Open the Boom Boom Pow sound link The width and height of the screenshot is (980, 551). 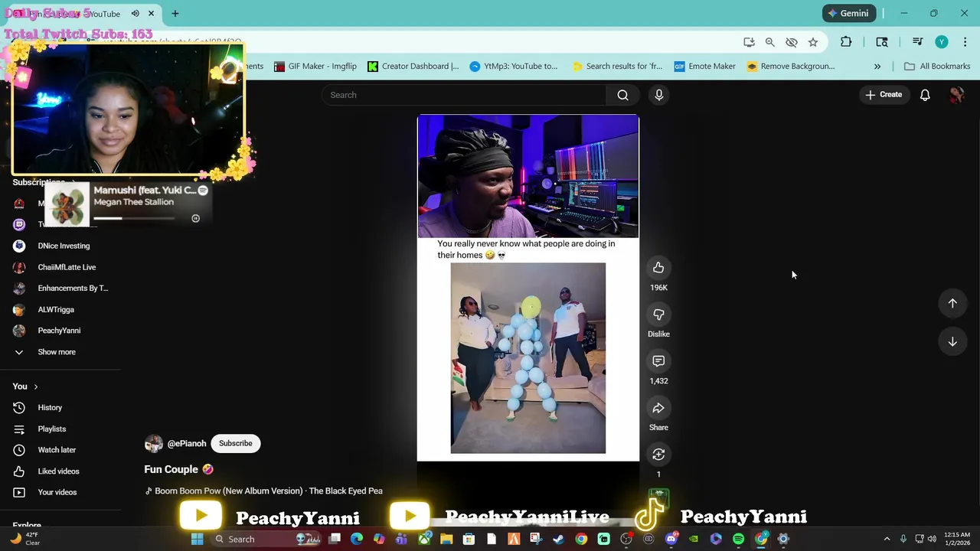264,491
